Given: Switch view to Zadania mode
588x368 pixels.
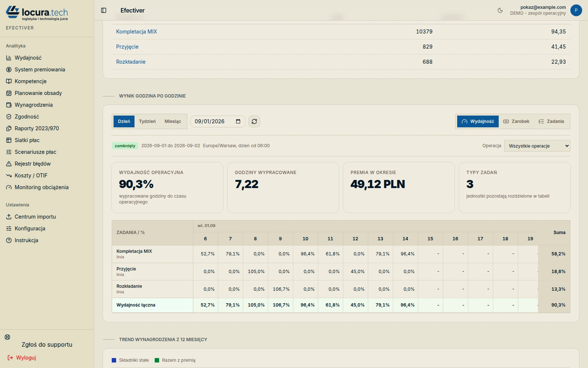Looking at the screenshot, I should (x=551, y=121).
